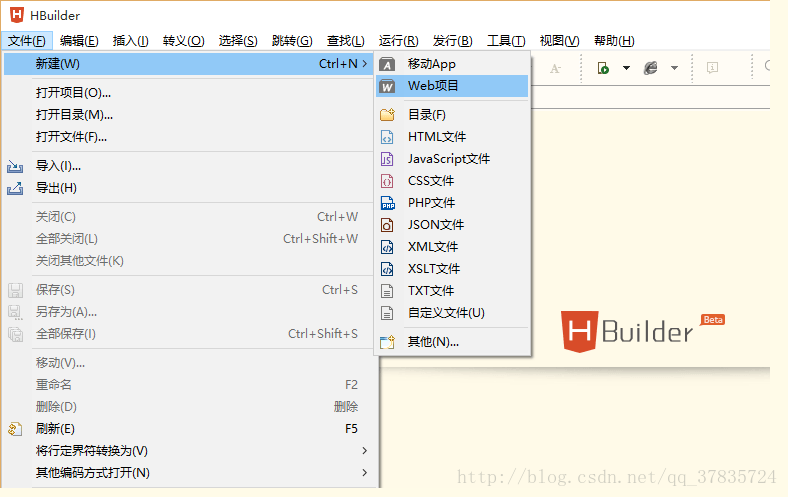Image resolution: width=788 pixels, height=497 pixels.
Task: Open the 选择(S) menu
Action: (x=238, y=41)
